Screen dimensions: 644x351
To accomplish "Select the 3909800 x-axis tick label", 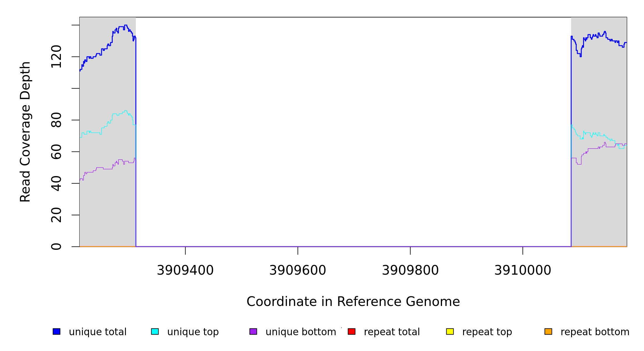I will point(410,270).
